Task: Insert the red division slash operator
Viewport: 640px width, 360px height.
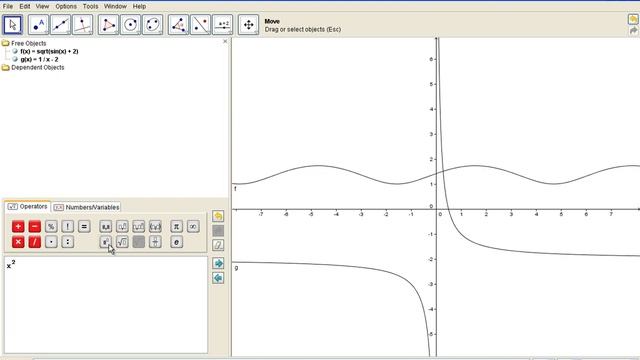Action: 35,242
